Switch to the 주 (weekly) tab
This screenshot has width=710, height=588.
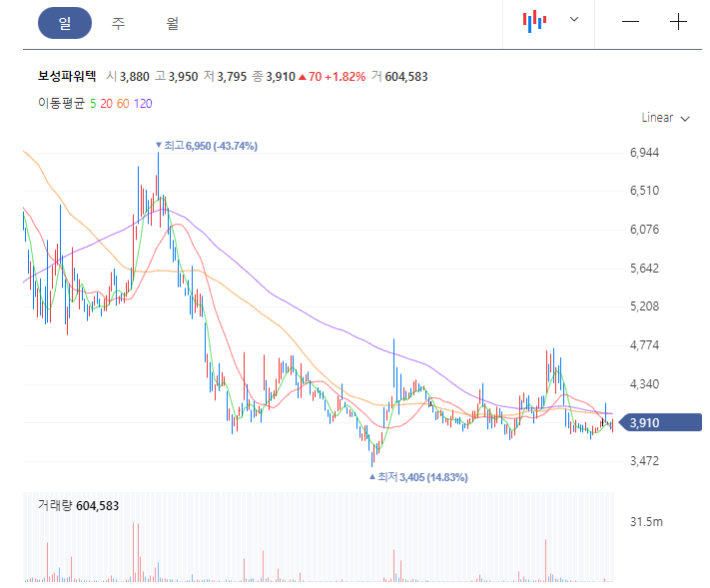click(118, 23)
